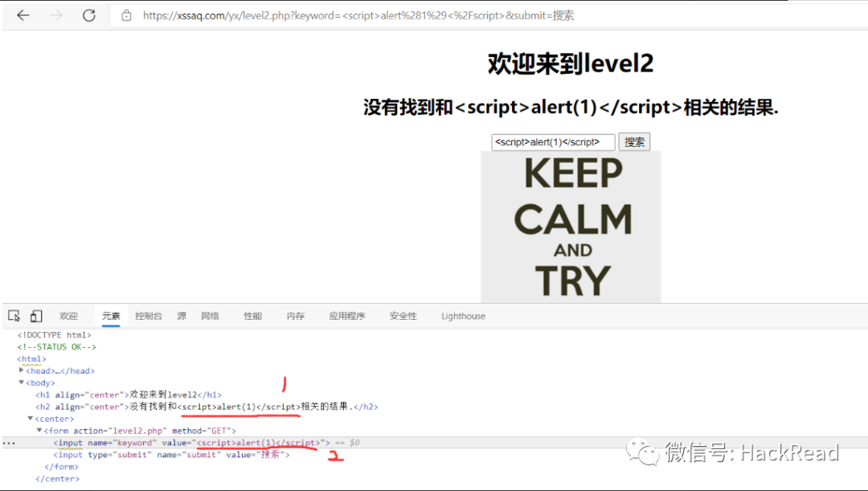Click the three-dot menu beside selected node
Screen dimensions: 868x491
pyautogui.click(x=9, y=443)
